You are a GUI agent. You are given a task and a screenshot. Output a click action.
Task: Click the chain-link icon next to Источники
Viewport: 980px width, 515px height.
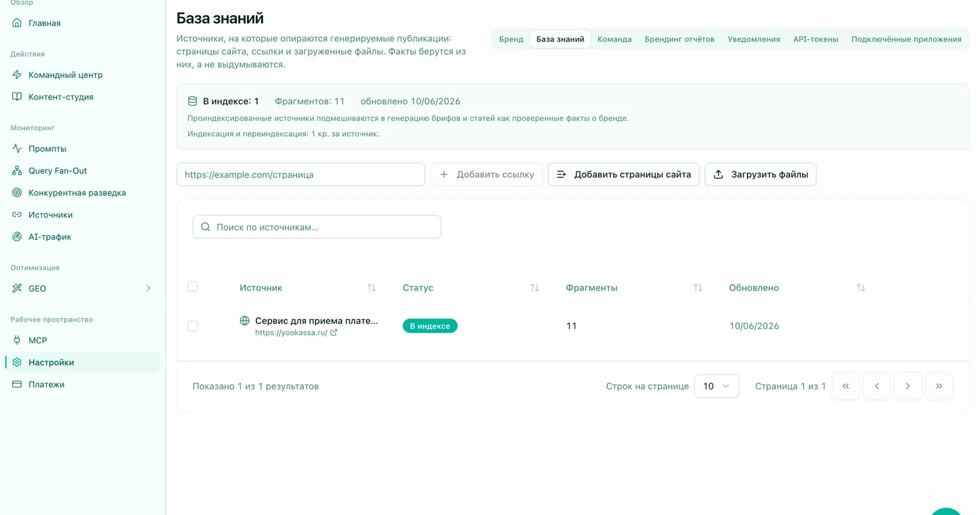tap(17, 214)
